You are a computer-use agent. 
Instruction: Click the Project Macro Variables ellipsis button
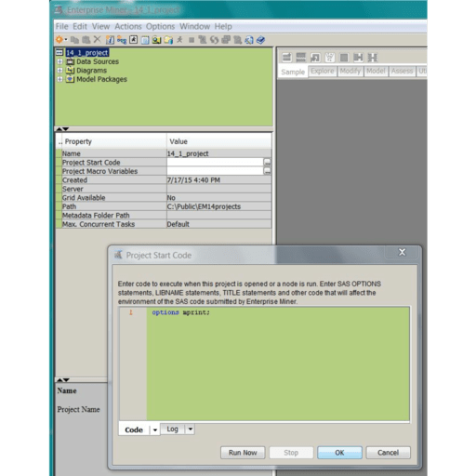pos(267,171)
